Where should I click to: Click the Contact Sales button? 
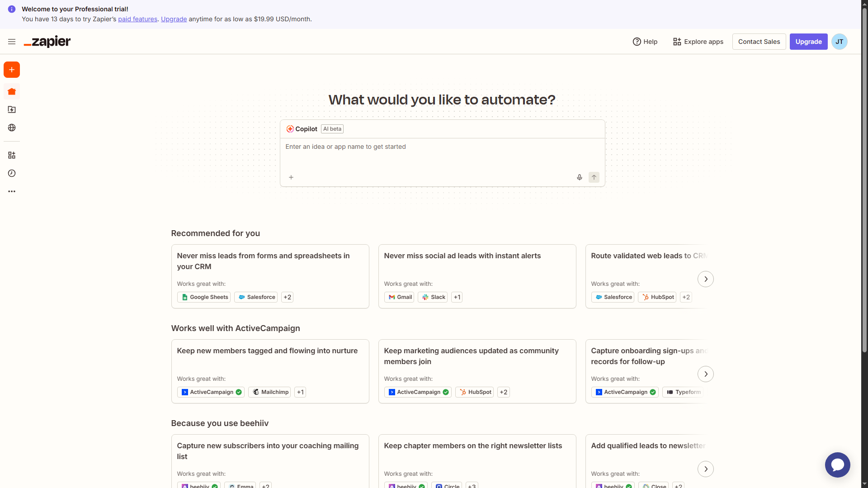tap(759, 42)
